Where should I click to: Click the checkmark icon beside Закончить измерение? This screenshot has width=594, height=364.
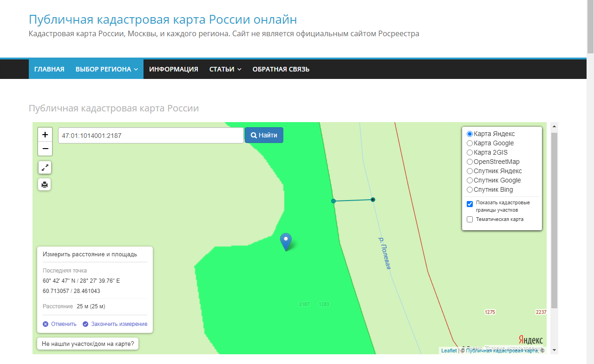(x=85, y=324)
